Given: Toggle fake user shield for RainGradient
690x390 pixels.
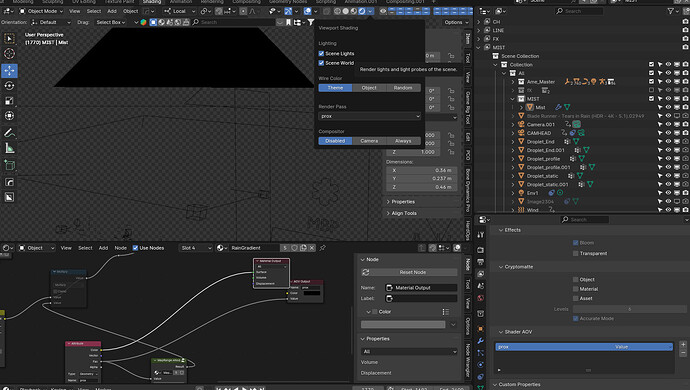Looking at the screenshot, I should click(294, 248).
